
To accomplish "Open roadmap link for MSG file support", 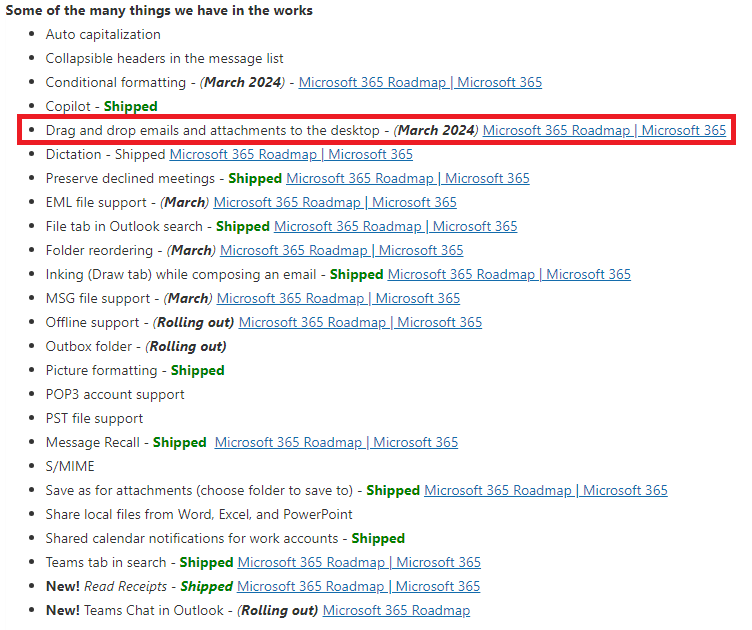I will 338,298.
